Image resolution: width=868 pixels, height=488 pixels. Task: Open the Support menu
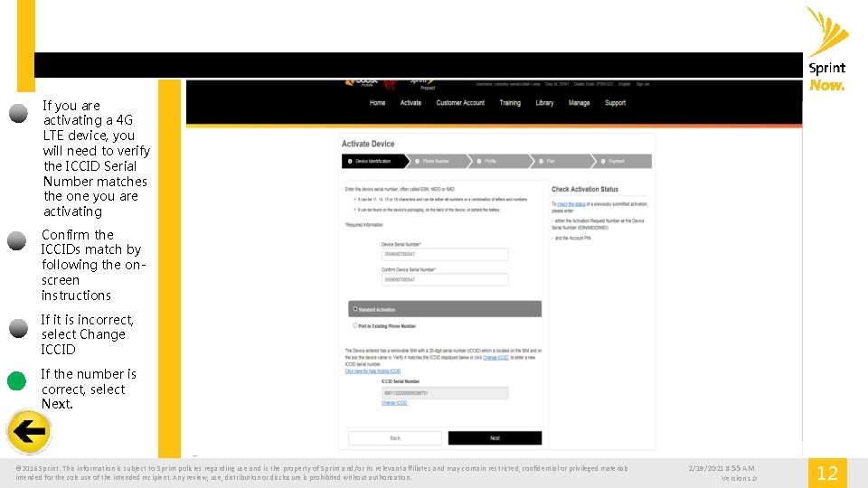pos(615,103)
